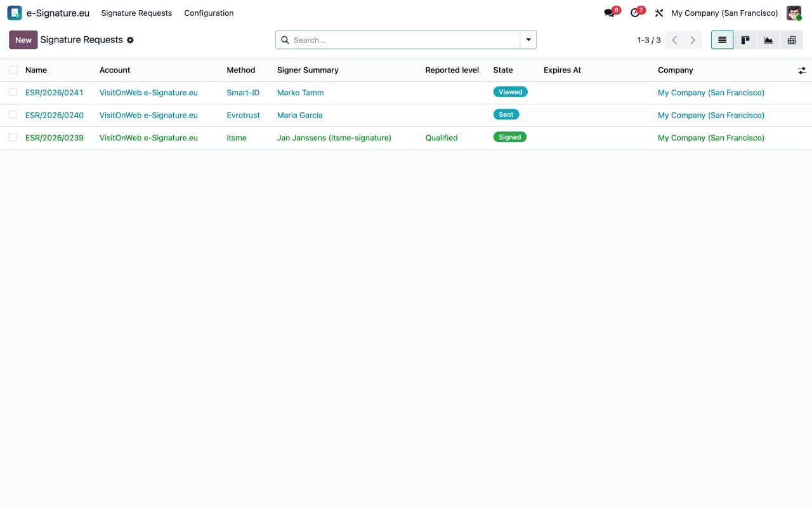The height and width of the screenshot is (508, 812).
Task: Click the search magnifier icon
Action: point(285,40)
